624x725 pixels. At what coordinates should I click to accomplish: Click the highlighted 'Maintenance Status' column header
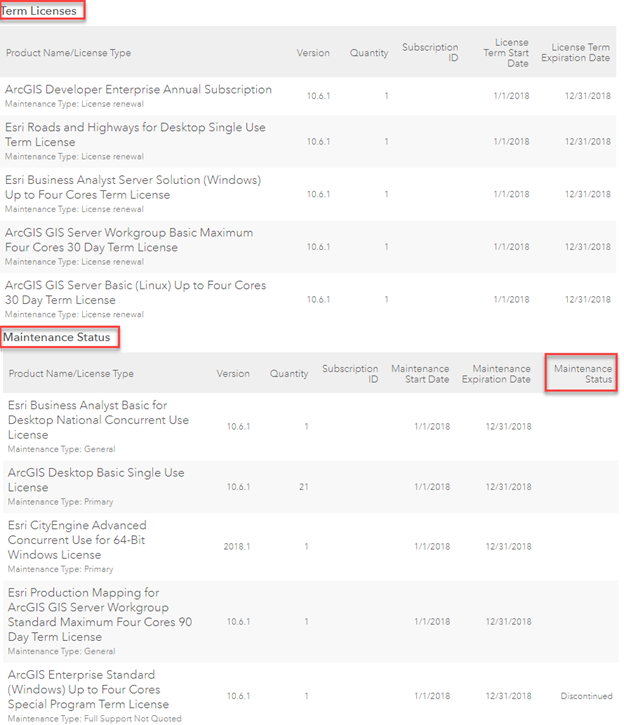click(x=582, y=374)
